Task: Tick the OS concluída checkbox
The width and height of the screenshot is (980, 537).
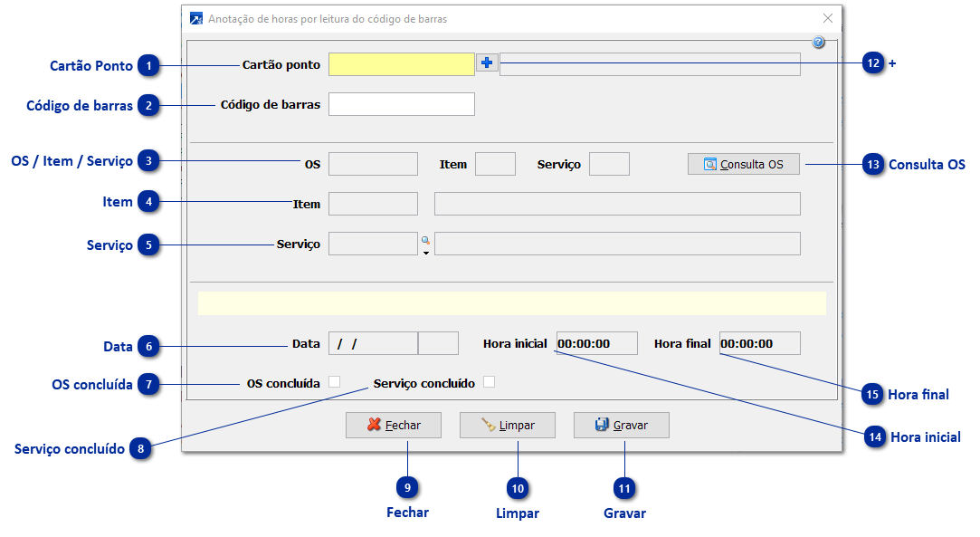Action: coord(335,382)
